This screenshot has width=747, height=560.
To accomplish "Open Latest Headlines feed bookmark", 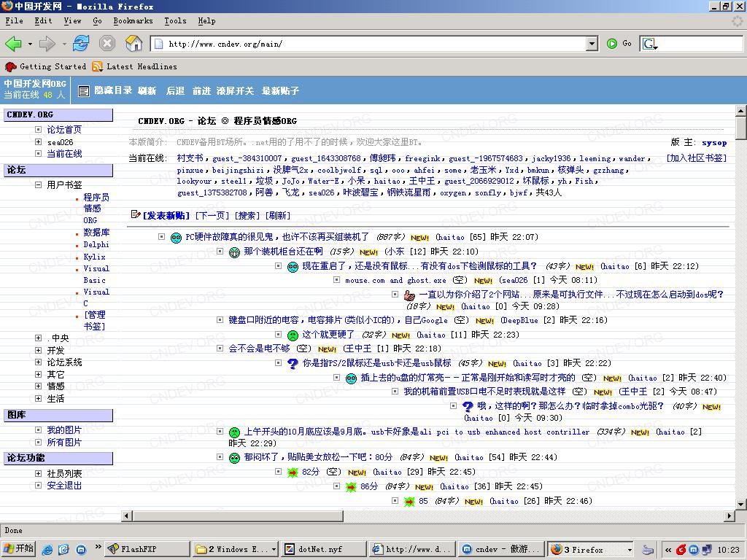I will click(x=135, y=66).
